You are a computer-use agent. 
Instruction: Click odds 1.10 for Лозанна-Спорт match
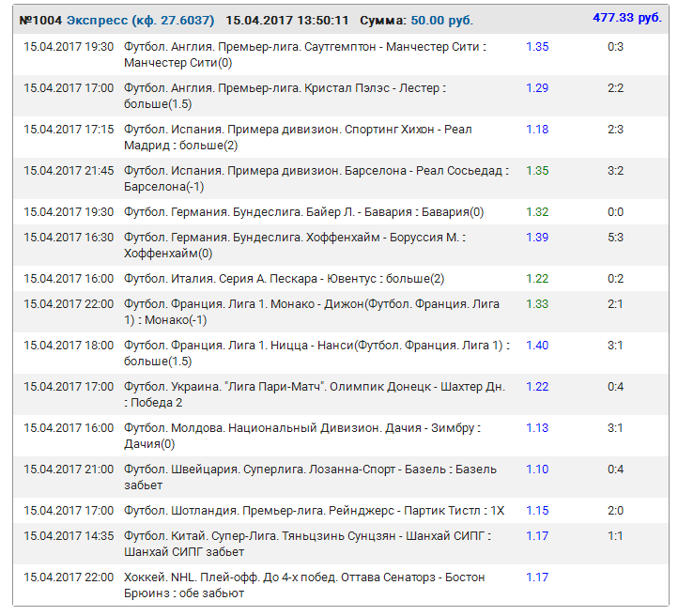click(x=537, y=470)
